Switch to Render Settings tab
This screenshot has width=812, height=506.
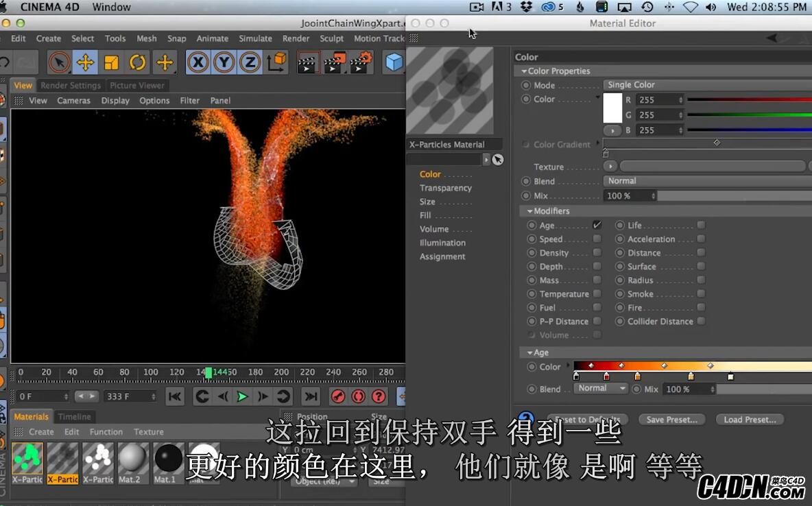click(x=71, y=86)
